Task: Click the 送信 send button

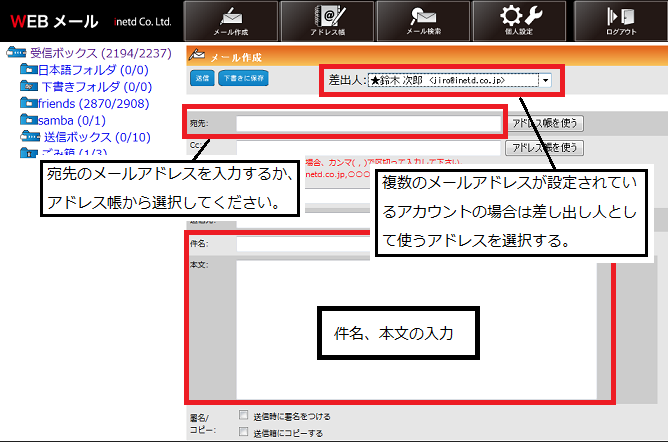Action: point(202,78)
